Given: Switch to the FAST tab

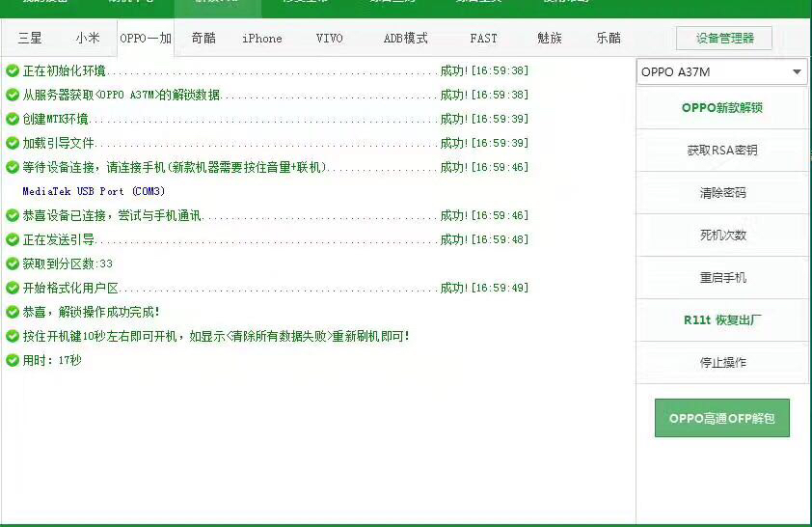Looking at the screenshot, I should coord(483,38).
